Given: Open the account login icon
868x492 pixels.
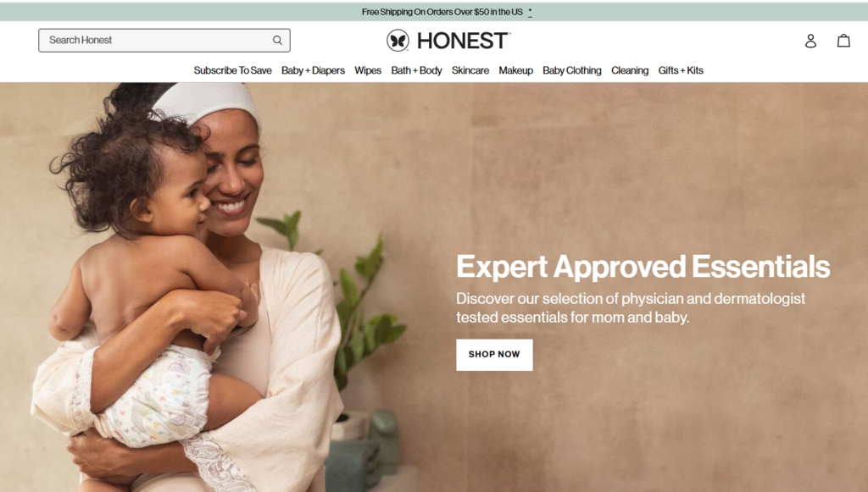Looking at the screenshot, I should [x=810, y=41].
